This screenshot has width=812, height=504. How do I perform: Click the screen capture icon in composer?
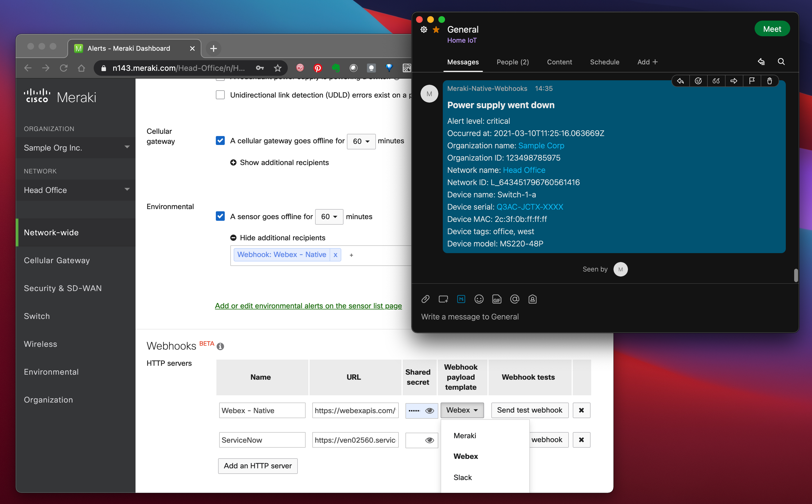click(443, 299)
